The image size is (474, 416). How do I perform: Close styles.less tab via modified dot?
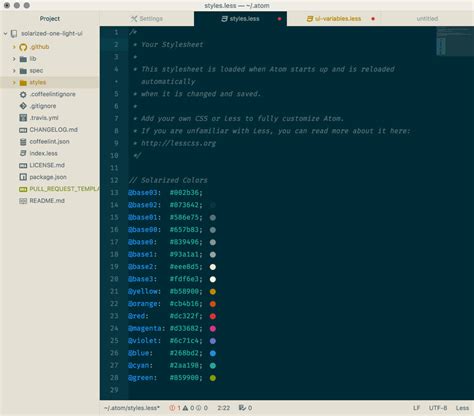[279, 19]
